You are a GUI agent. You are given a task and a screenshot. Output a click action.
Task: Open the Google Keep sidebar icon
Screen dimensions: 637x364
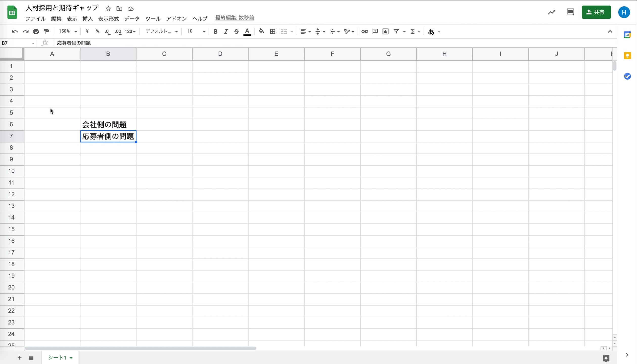tap(627, 56)
